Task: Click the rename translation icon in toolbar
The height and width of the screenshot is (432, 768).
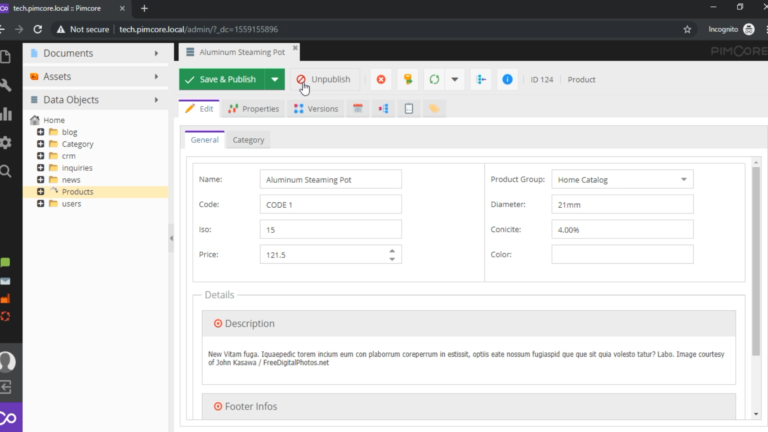Action: tap(408, 79)
